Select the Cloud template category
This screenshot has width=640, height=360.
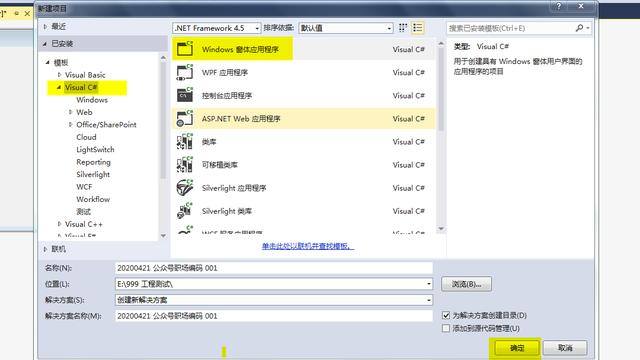pos(86,137)
